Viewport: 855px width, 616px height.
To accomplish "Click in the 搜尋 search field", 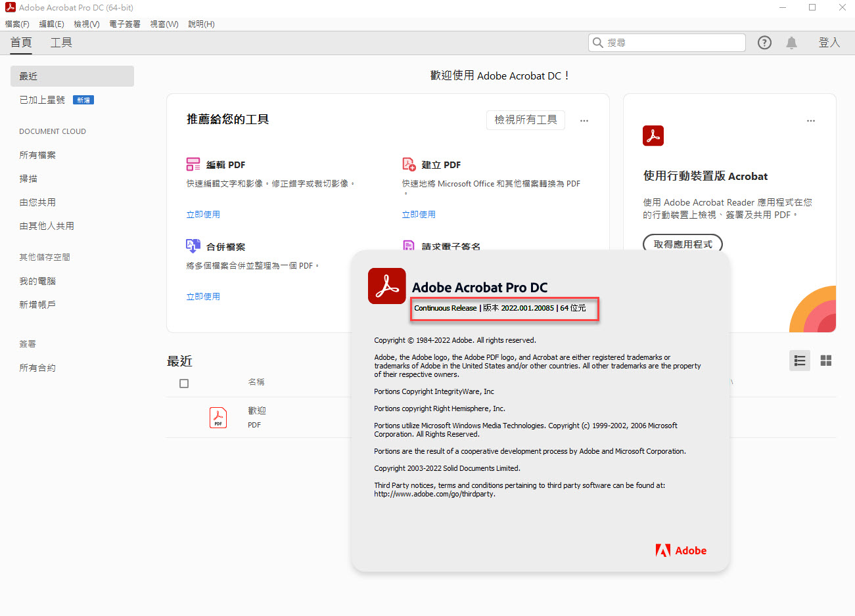I will click(x=667, y=43).
